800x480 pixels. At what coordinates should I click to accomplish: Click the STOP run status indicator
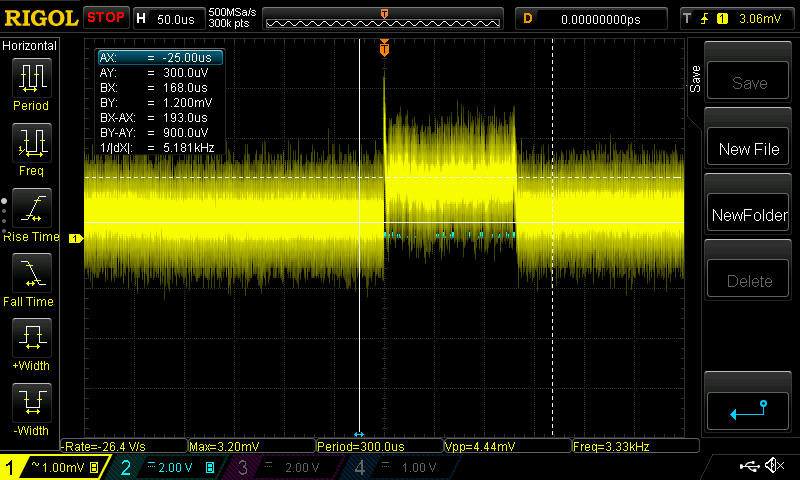106,17
